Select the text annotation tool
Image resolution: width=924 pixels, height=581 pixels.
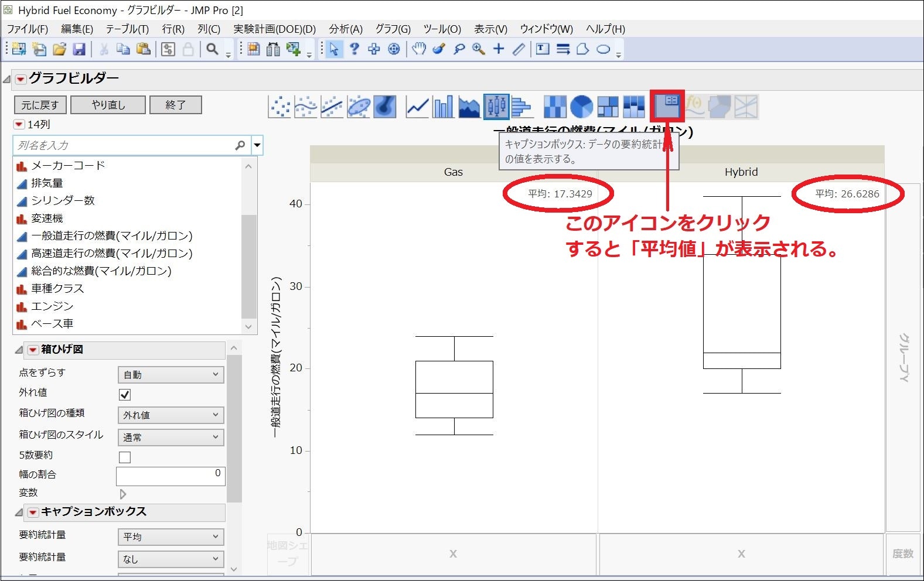point(543,49)
